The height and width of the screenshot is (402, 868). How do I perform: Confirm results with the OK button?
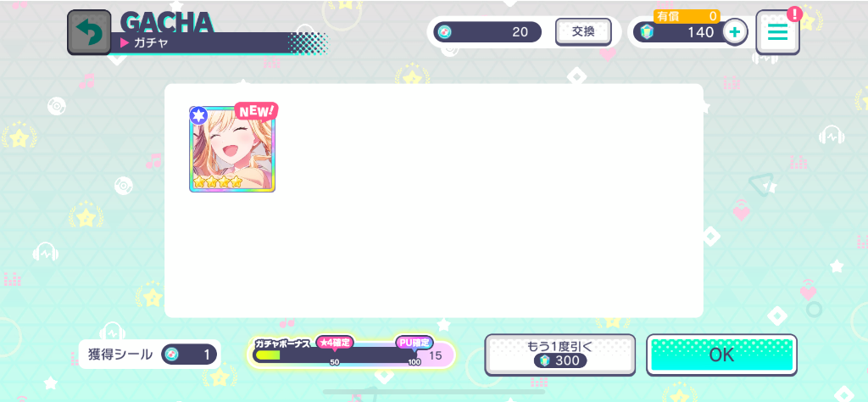point(722,355)
